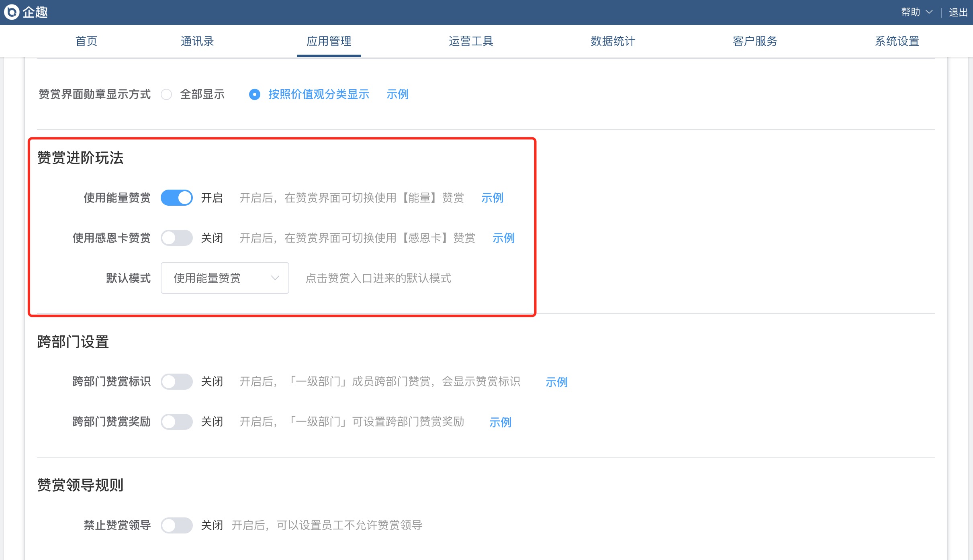Go to the 数据统计 tab
The width and height of the screenshot is (973, 560).
pos(613,41)
